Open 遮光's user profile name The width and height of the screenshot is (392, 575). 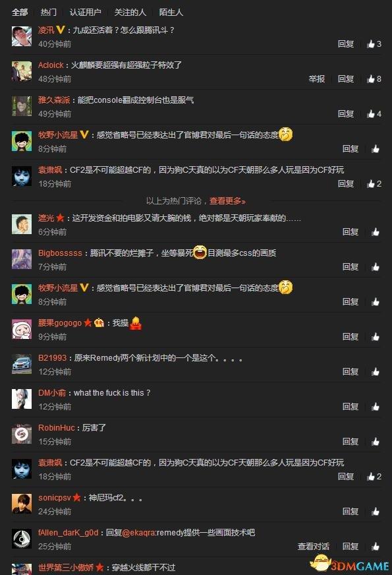tap(46, 218)
